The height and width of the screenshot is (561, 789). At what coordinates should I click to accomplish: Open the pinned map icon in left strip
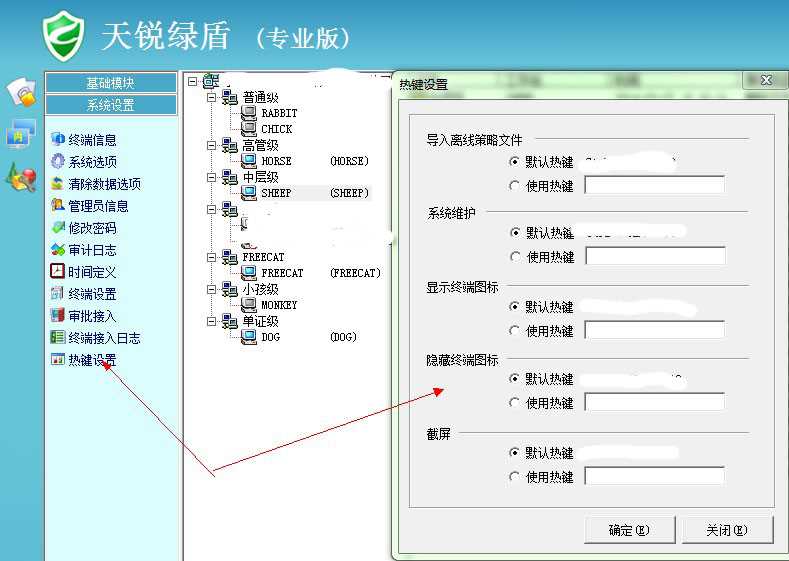point(21,177)
